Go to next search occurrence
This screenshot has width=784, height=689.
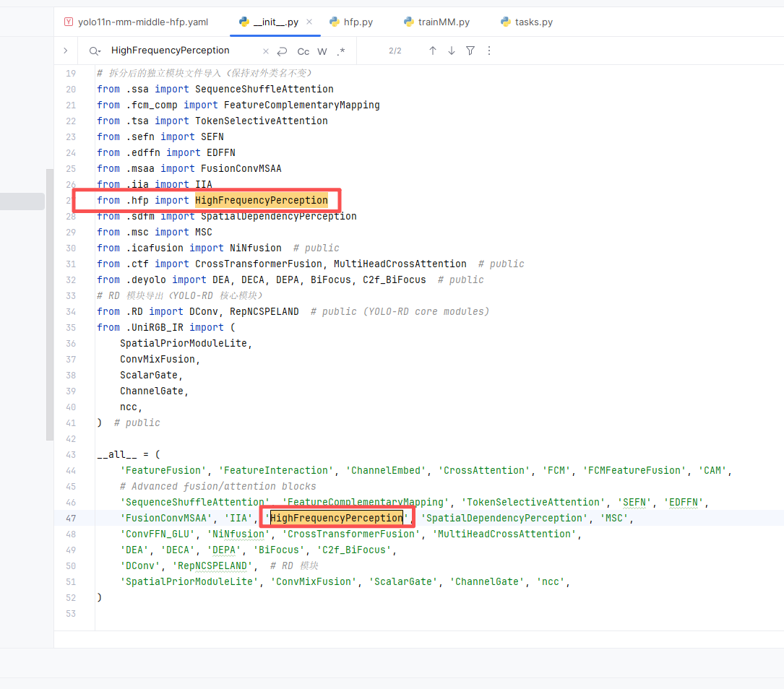(452, 51)
